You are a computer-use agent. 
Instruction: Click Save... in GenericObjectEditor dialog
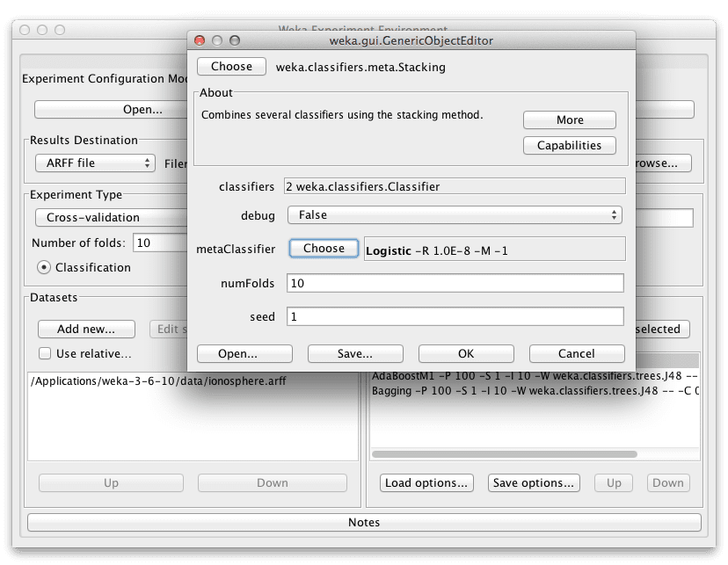pos(355,353)
